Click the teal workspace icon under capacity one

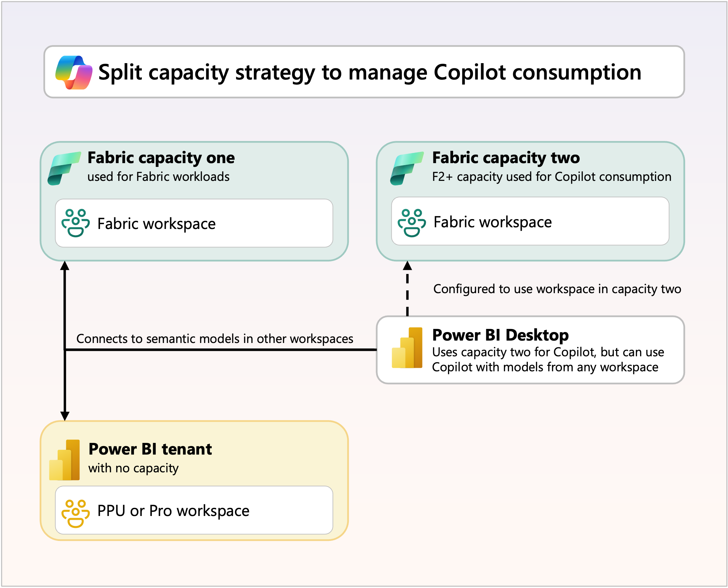(76, 224)
